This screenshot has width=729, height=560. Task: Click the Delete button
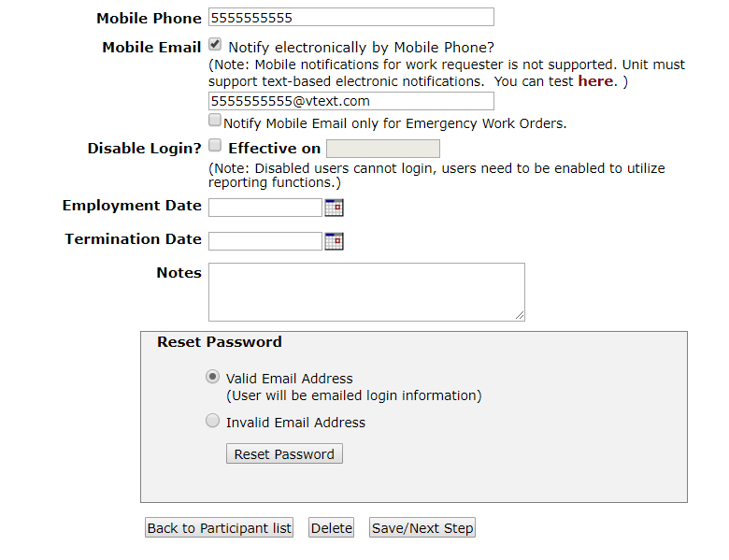(x=332, y=527)
